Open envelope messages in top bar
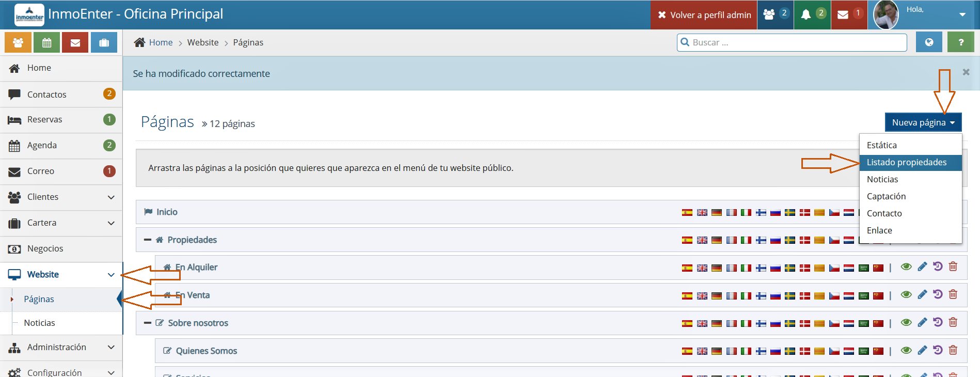This screenshot has width=980, height=377. (849, 14)
